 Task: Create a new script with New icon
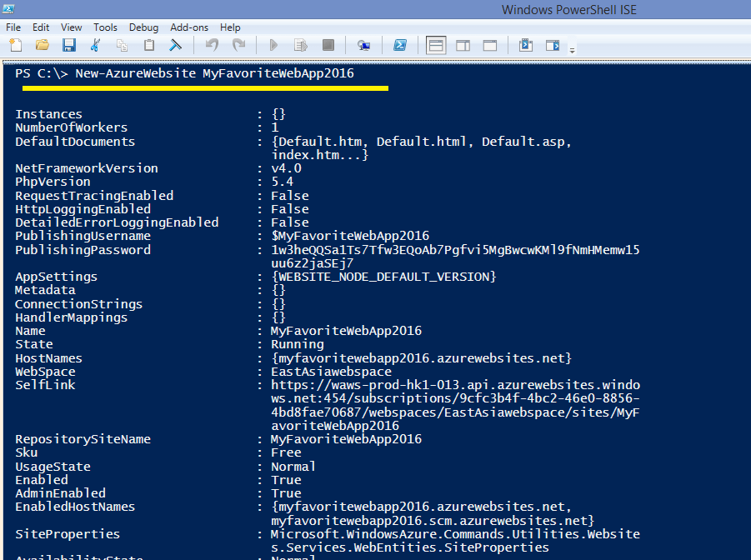coord(16,45)
